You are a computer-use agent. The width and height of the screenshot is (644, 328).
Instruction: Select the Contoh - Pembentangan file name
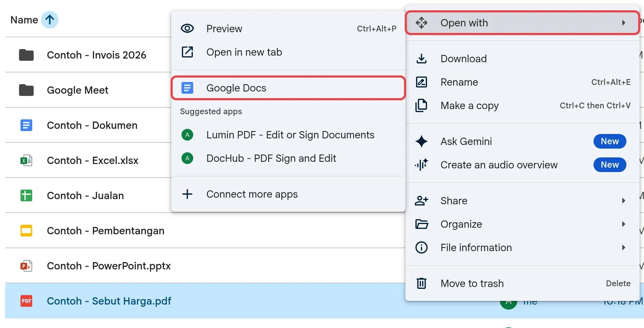pyautogui.click(x=106, y=231)
